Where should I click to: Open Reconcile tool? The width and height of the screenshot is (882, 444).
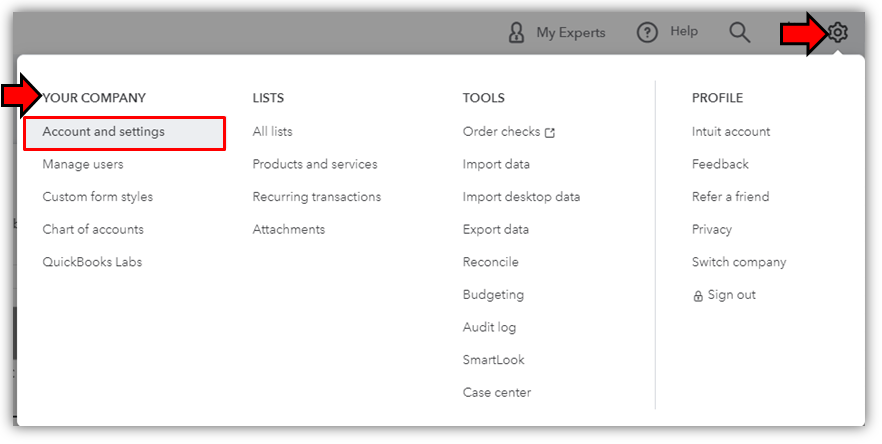490,262
